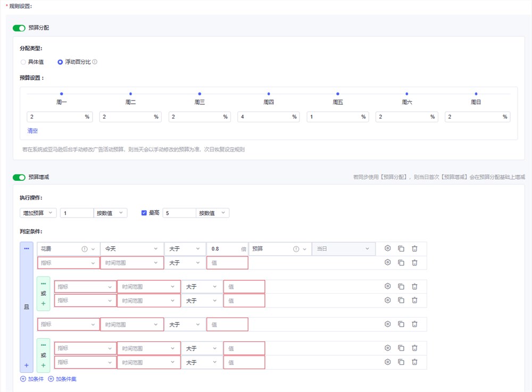Copy the 花费 condition row
532x392 pixels.
click(x=401, y=248)
